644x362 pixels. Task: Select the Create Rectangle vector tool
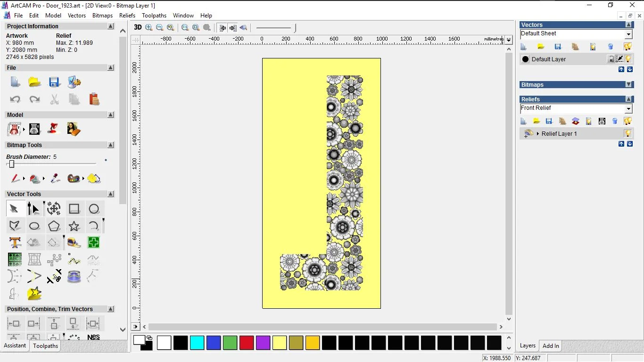pyautogui.click(x=74, y=209)
